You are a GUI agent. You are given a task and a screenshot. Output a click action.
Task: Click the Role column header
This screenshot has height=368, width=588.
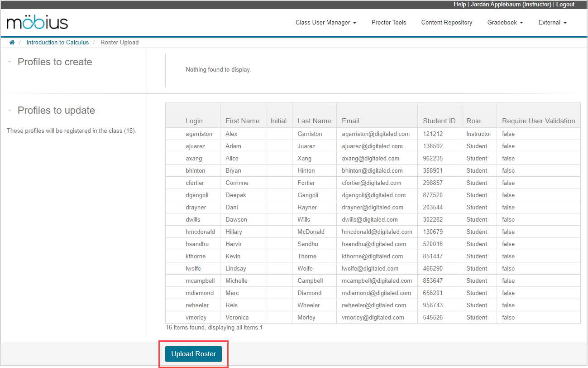473,121
